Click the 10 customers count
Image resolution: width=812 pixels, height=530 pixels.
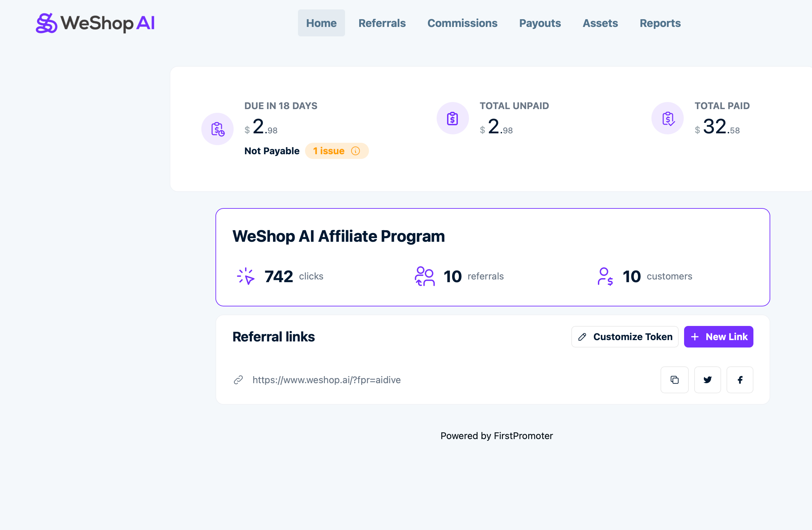pyautogui.click(x=632, y=276)
